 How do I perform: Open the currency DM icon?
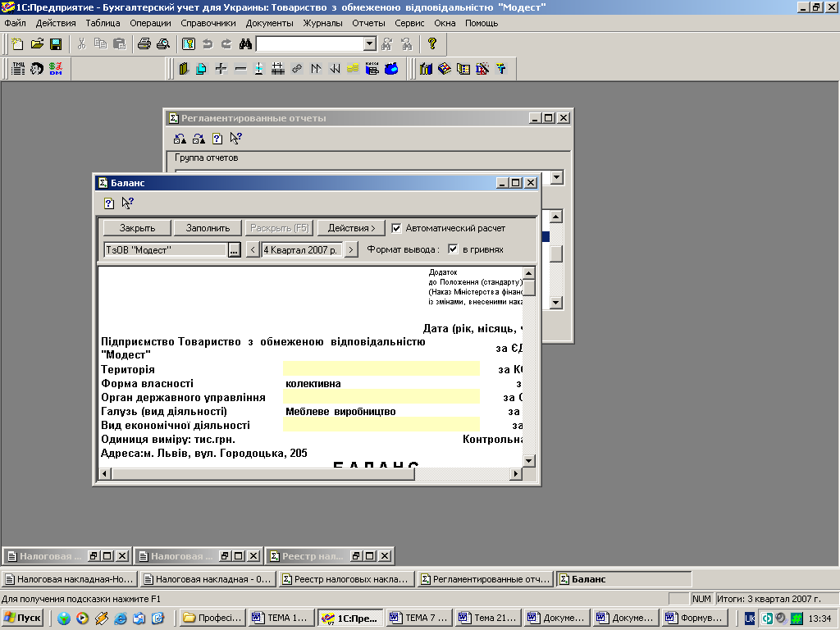56,69
